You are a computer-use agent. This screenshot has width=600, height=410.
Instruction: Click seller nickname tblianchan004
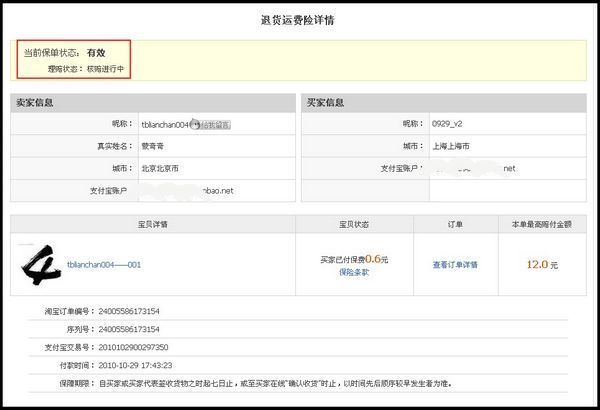(x=165, y=125)
